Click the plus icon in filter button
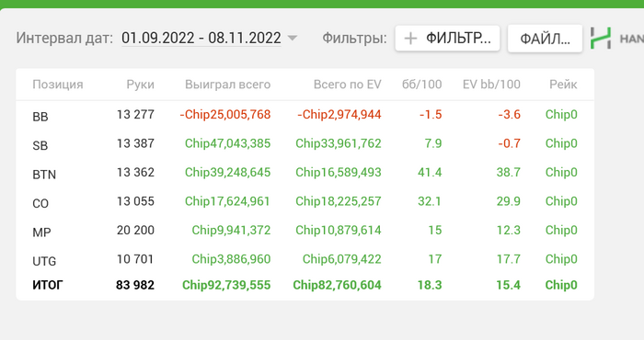The width and height of the screenshot is (644, 340). point(410,39)
